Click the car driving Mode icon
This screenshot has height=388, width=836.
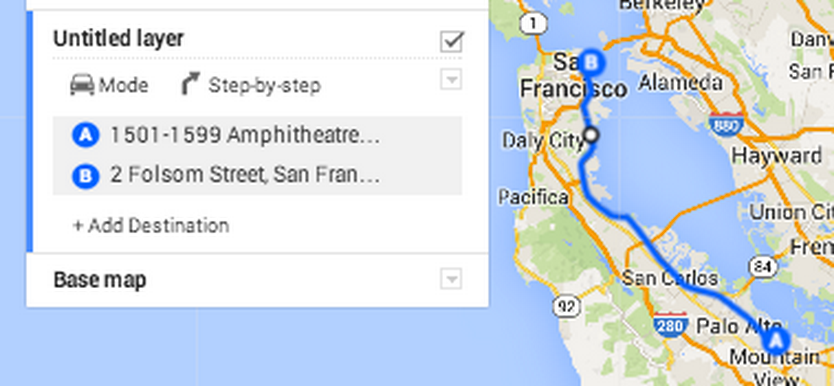pos(82,85)
